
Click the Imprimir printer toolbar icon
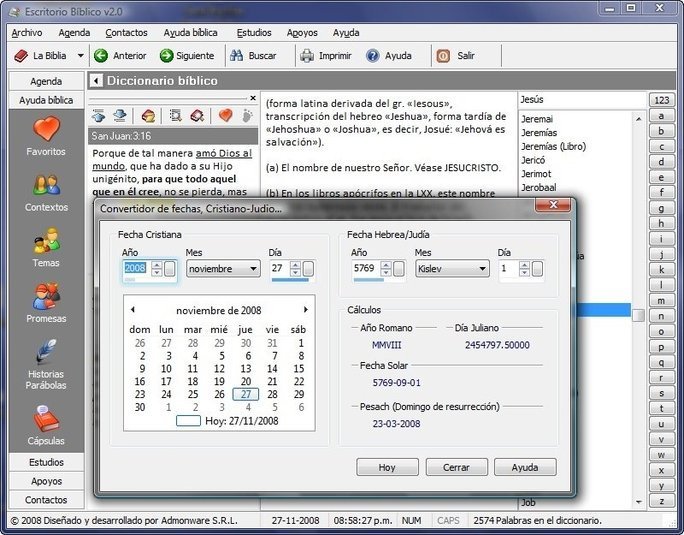305,56
